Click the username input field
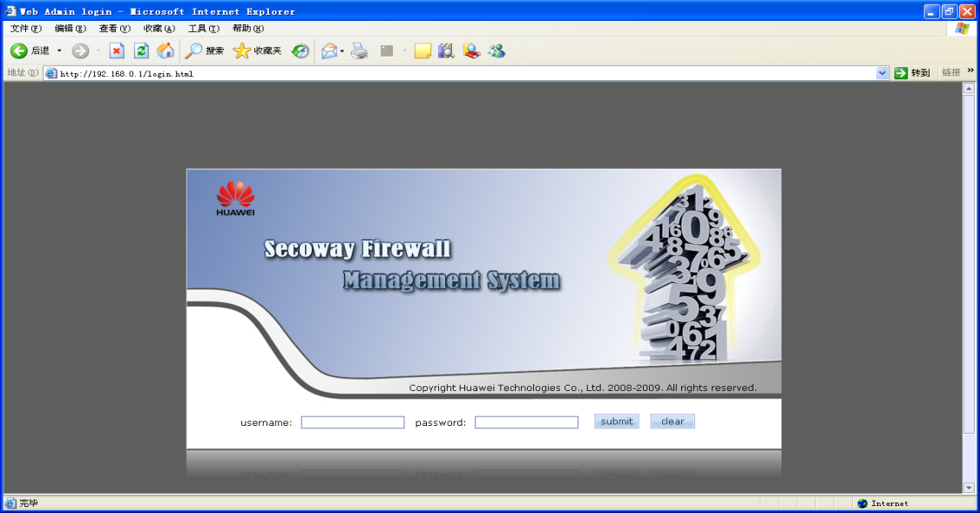Viewport: 980px width, 513px height. coord(353,422)
